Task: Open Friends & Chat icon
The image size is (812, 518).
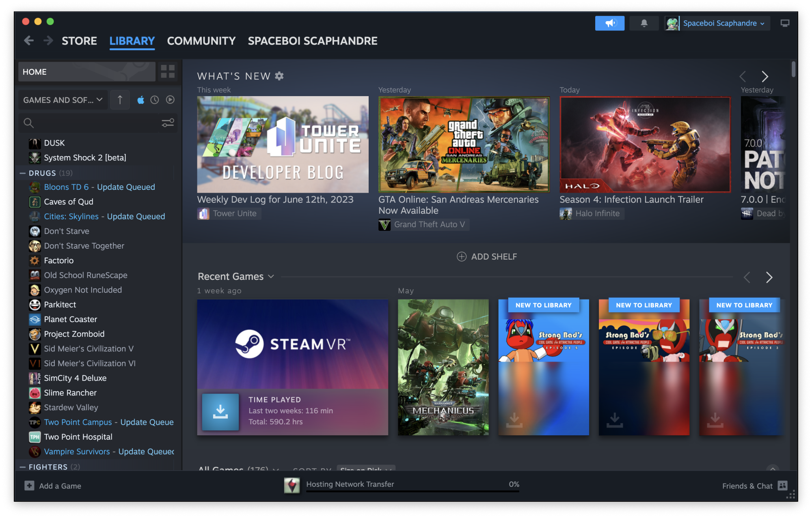Action: [x=782, y=486]
